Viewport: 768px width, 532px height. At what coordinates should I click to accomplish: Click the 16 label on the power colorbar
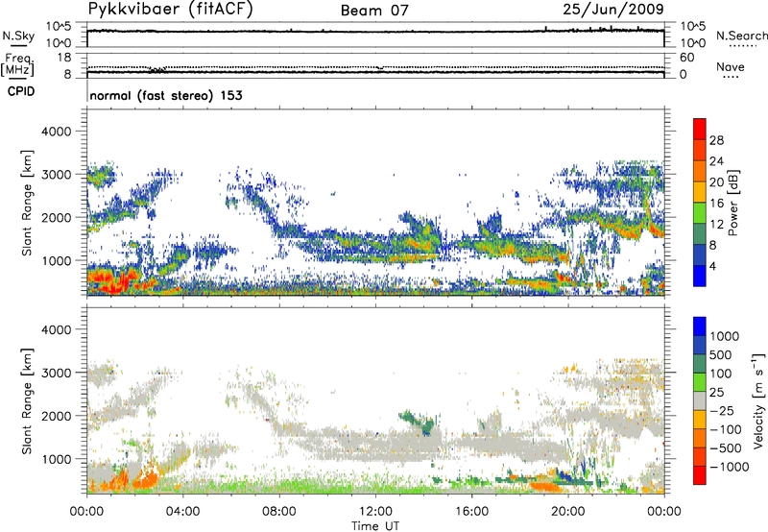(x=716, y=204)
